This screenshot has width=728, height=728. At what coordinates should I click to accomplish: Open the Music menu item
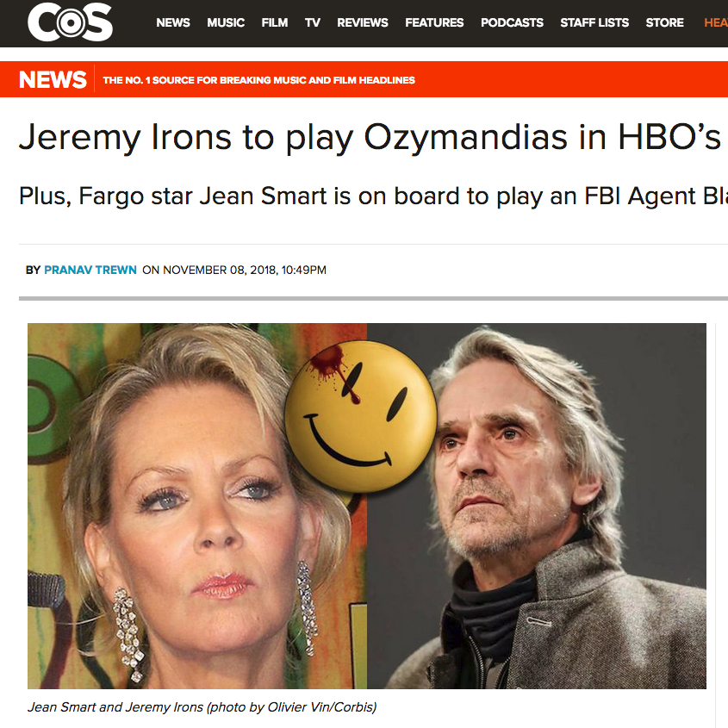click(x=226, y=22)
